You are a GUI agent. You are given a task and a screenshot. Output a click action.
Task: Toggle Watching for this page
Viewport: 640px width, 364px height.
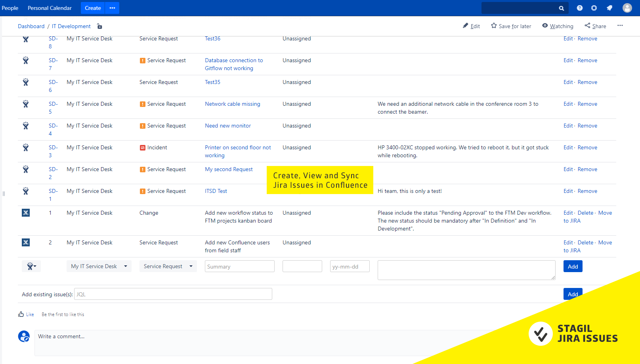coord(558,26)
